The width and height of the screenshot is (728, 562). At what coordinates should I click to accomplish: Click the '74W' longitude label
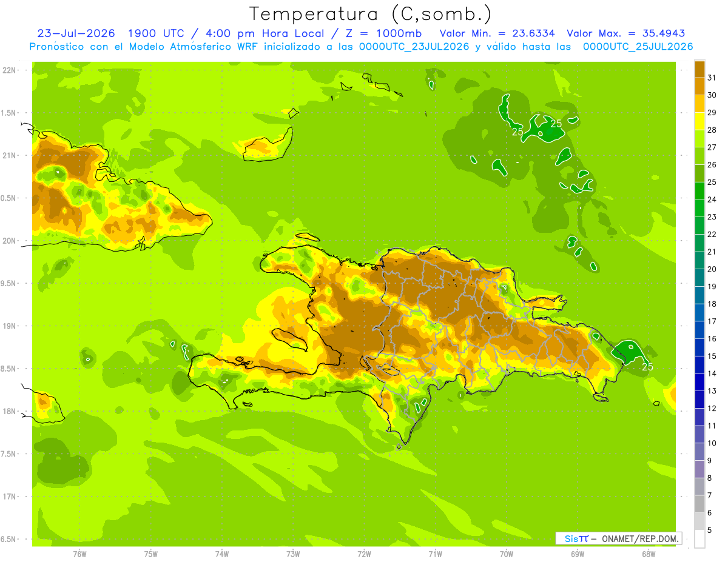[222, 554]
